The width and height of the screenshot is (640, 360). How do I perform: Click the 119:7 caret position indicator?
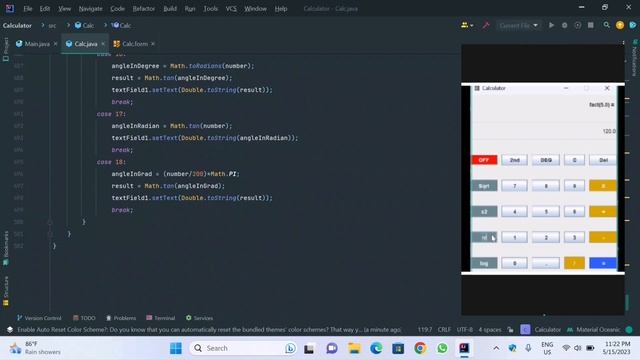click(x=425, y=329)
